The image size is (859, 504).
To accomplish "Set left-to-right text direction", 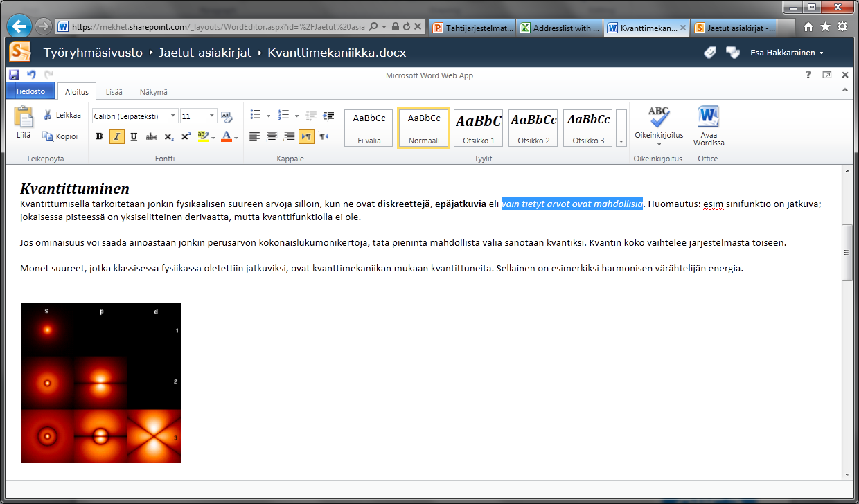I will 306,136.
